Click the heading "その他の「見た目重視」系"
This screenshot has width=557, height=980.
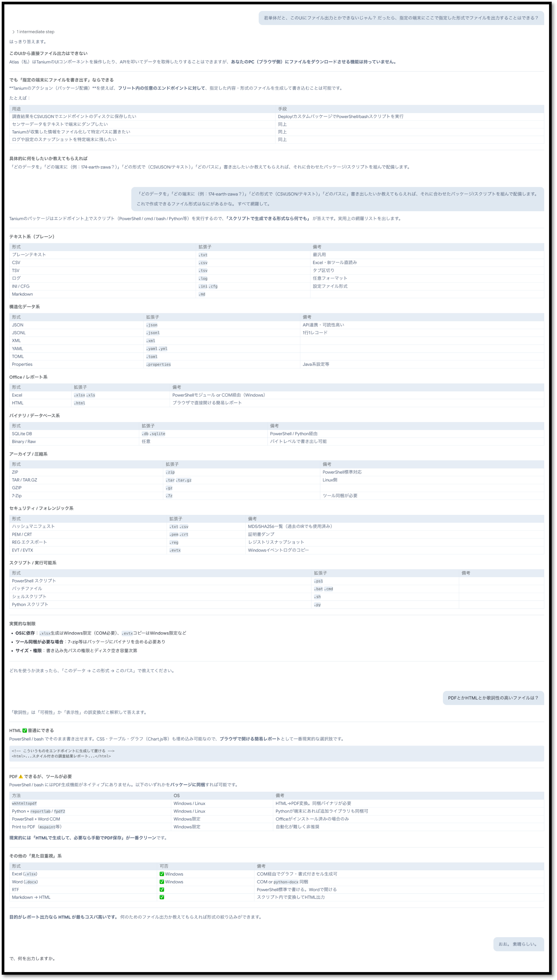[36, 856]
